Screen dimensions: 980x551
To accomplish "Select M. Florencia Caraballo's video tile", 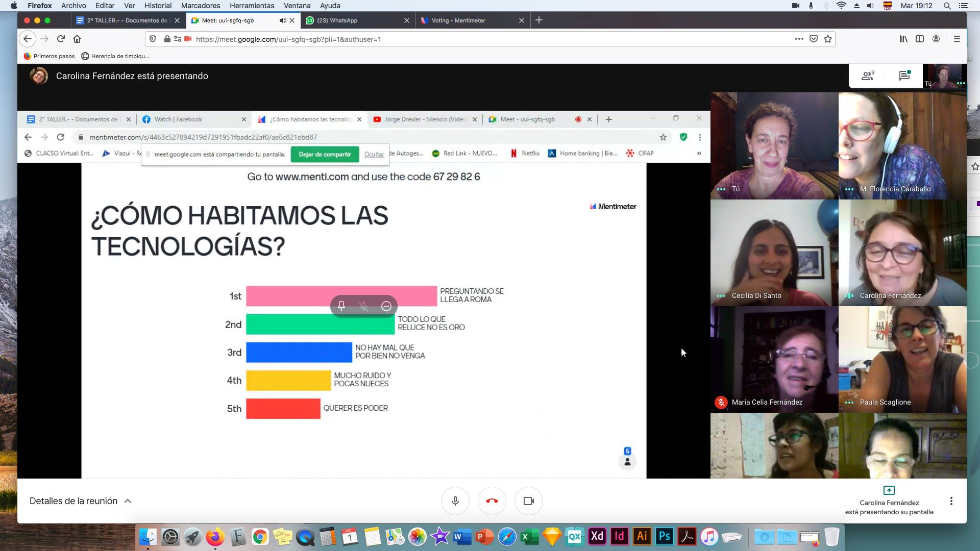I will 902,145.
